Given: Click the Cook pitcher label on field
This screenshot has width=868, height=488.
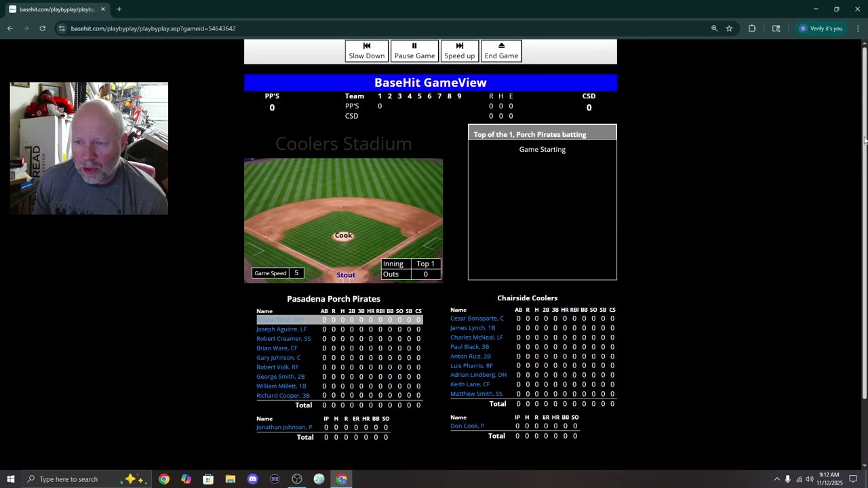Looking at the screenshot, I should [x=343, y=235].
